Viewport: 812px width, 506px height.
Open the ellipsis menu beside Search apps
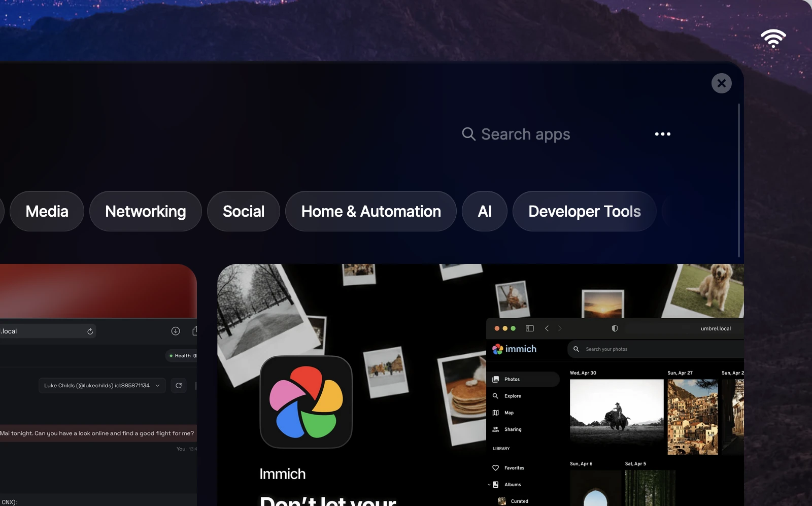click(662, 134)
